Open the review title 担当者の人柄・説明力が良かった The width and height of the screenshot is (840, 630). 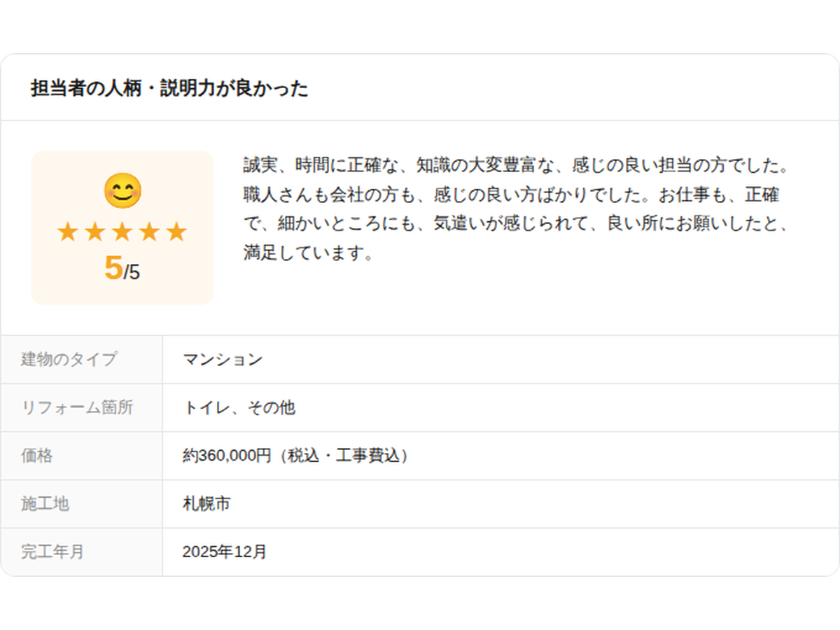169,89
